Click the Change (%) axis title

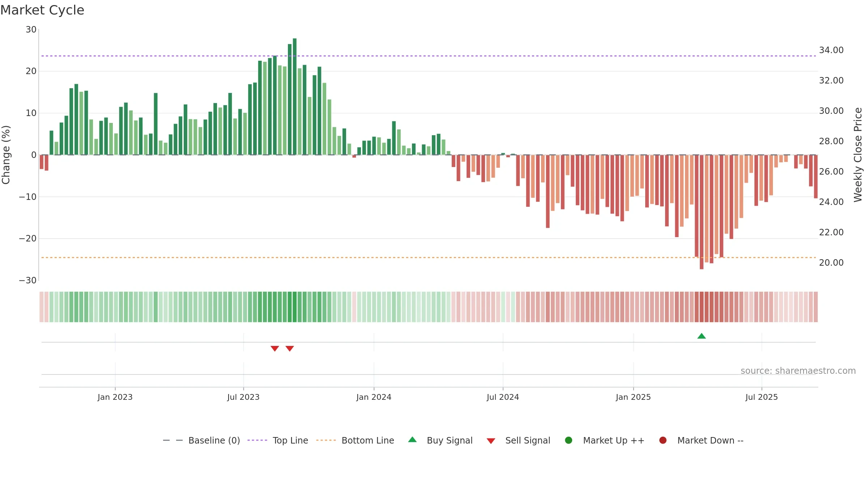(6, 155)
